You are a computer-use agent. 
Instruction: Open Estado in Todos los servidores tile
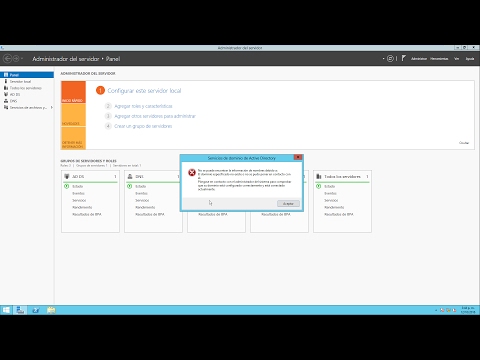tap(330, 186)
